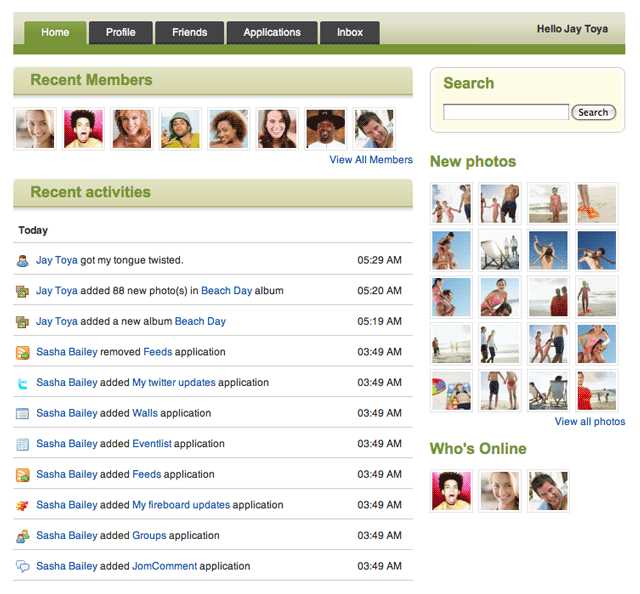Click first thumbnail under Who's Online
640x594 pixels.
tap(451, 491)
